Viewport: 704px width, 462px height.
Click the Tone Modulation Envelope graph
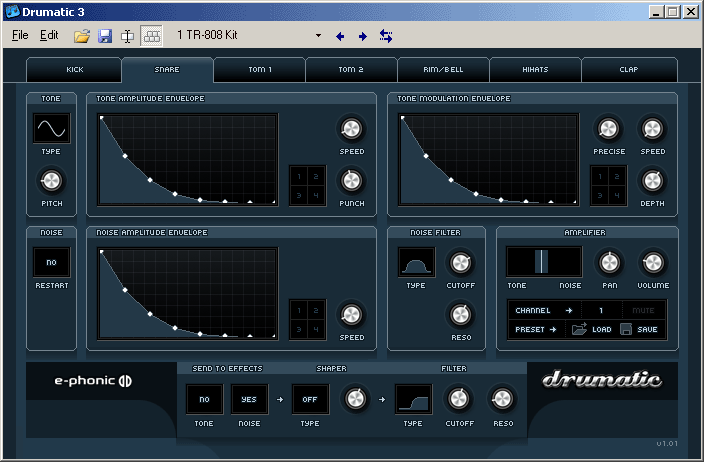tap(488, 160)
